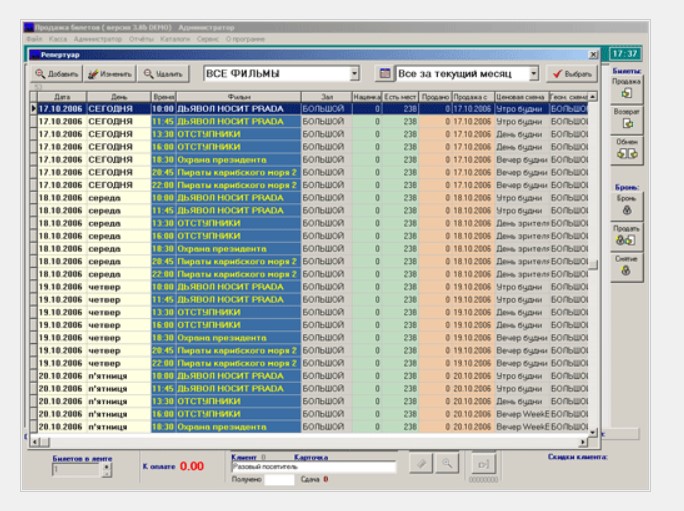The height and width of the screenshot is (511, 684).
Task: Click Продажа ticket sale button
Action: pos(626,89)
